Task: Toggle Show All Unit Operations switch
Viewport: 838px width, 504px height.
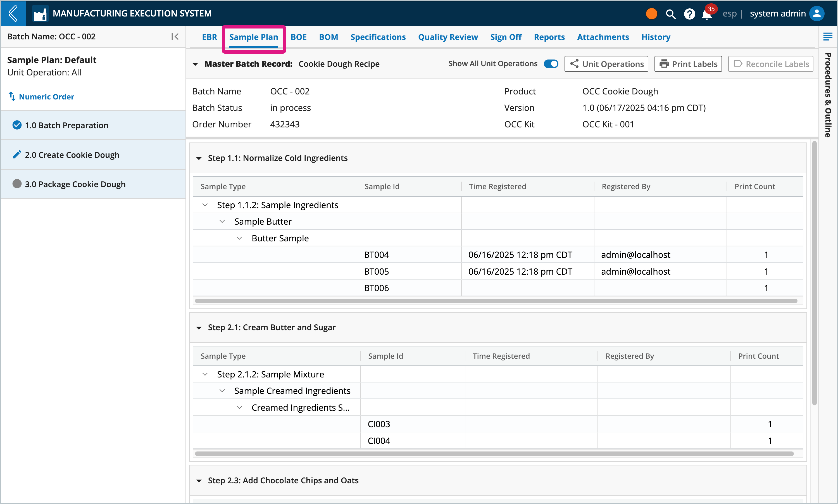Action: (551, 64)
